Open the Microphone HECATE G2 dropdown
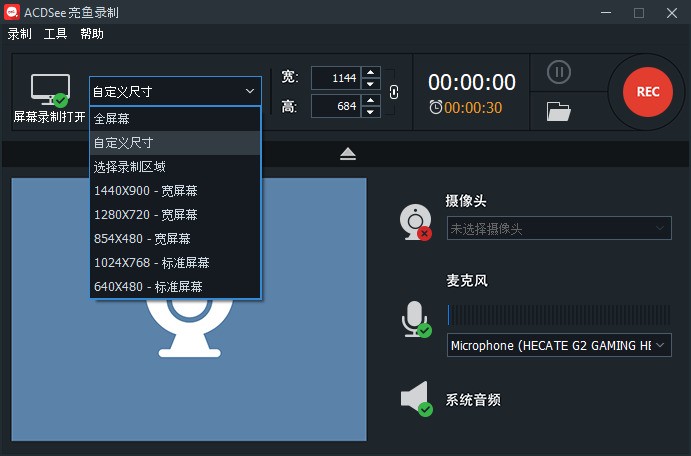Screen dimensions: 691x456 tap(559, 345)
